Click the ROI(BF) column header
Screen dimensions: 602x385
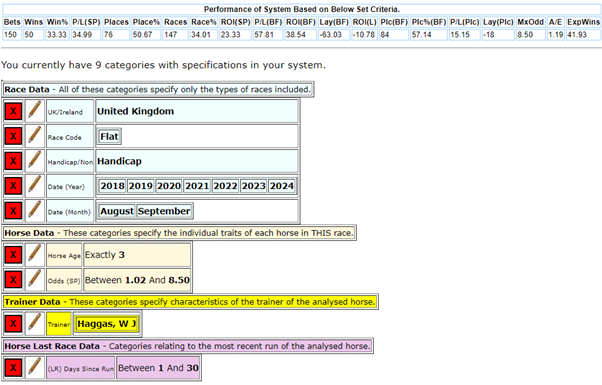300,22
